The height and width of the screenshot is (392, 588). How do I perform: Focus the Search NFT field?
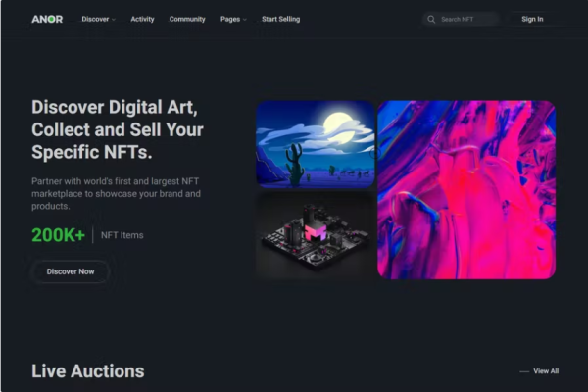click(x=461, y=20)
